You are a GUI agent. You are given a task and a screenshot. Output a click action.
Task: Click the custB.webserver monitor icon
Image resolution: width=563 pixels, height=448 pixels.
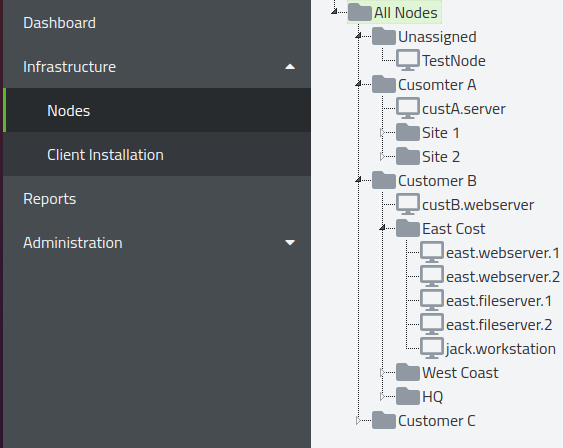(x=408, y=205)
